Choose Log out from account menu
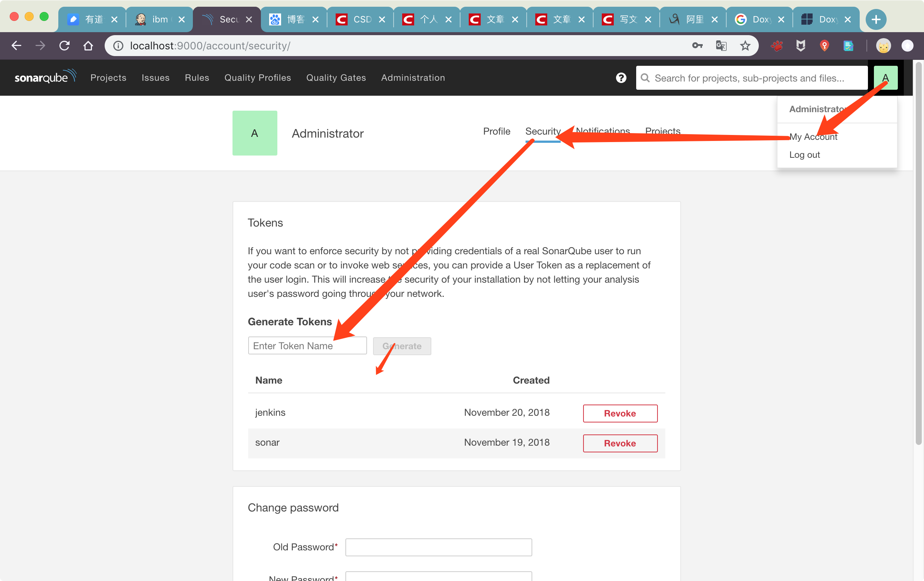Screen dimensions: 924x581 click(804, 155)
